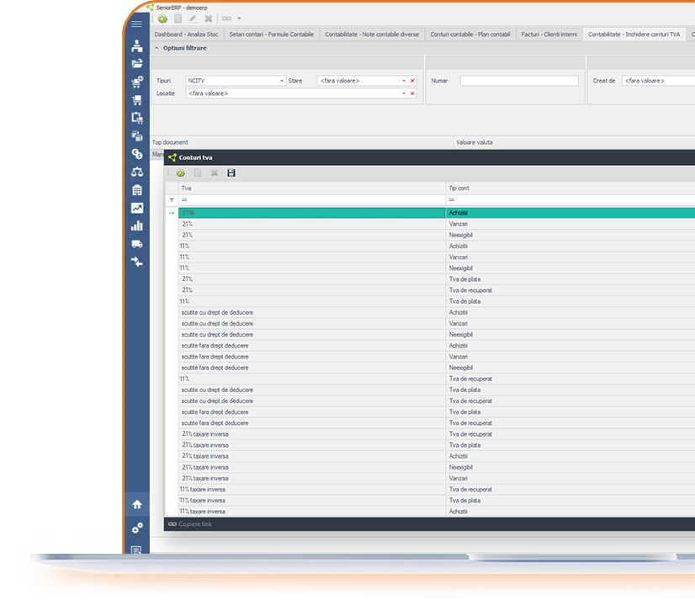Open the Tipuri dropdown showing NCITV
The image size is (695, 616).
(x=282, y=81)
